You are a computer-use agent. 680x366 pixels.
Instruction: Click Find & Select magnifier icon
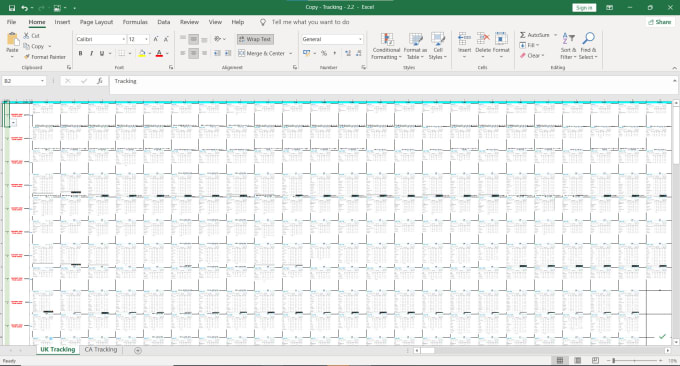[x=588, y=38]
